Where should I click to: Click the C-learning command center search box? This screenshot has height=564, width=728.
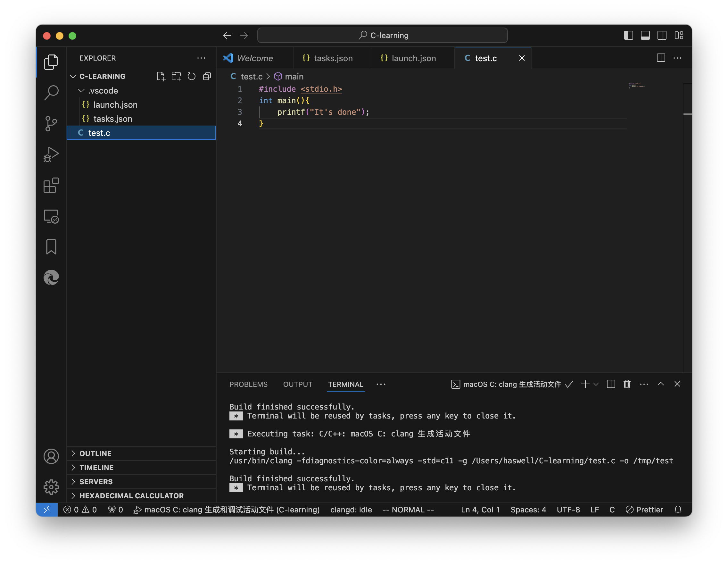[382, 35]
